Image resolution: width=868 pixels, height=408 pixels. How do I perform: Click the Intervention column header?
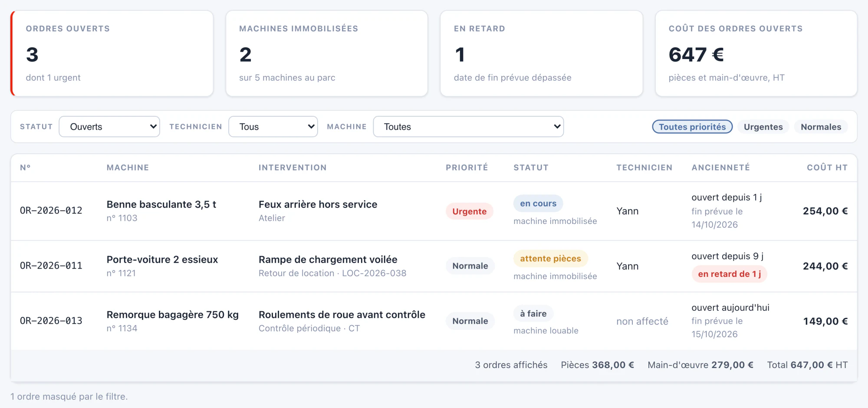click(x=293, y=168)
